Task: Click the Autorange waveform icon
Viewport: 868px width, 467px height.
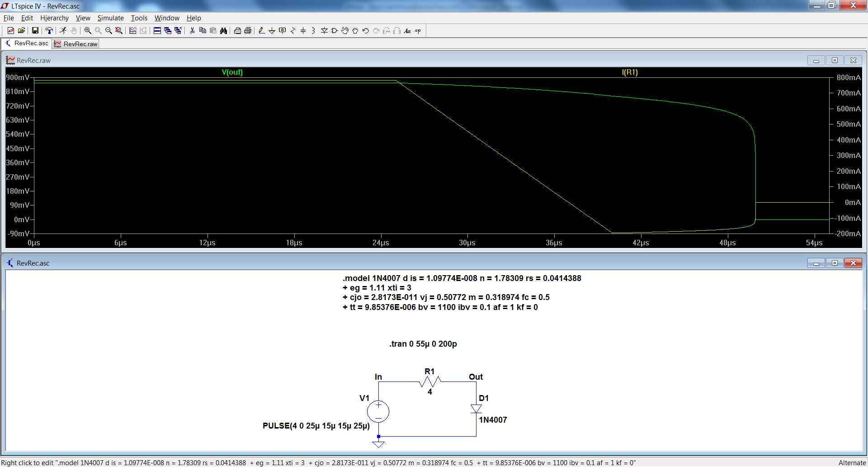Action: coord(133,31)
